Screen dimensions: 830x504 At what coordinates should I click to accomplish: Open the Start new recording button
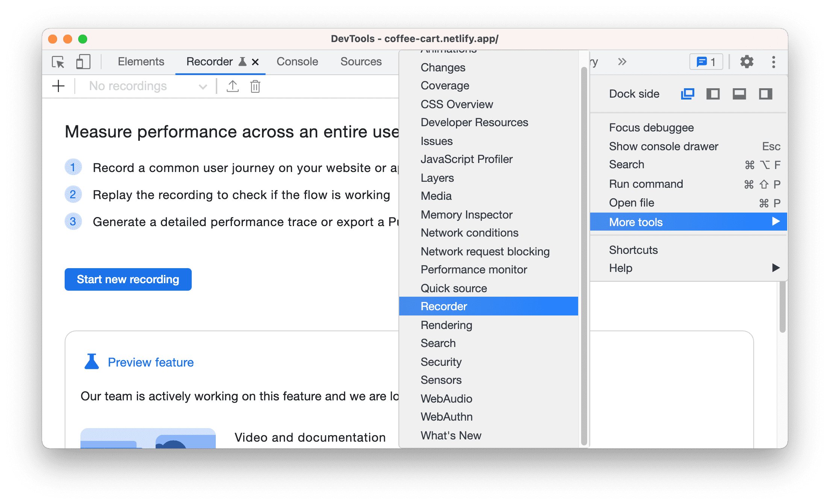pyautogui.click(x=129, y=279)
